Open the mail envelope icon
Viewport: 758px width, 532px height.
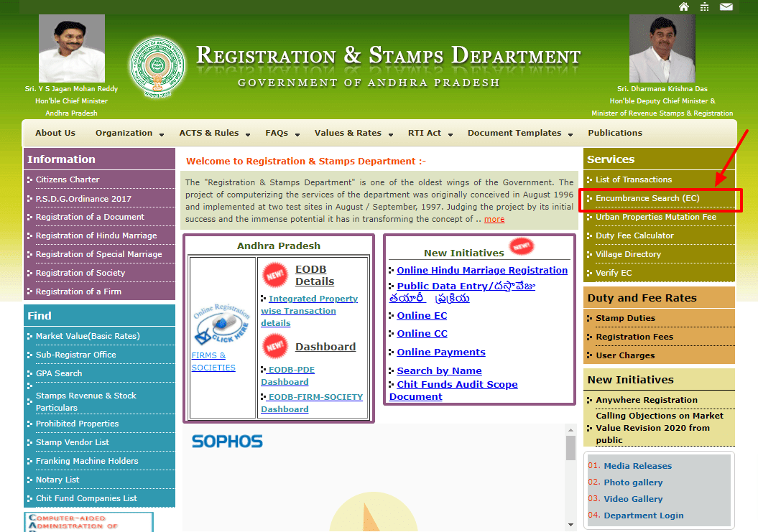point(726,6)
